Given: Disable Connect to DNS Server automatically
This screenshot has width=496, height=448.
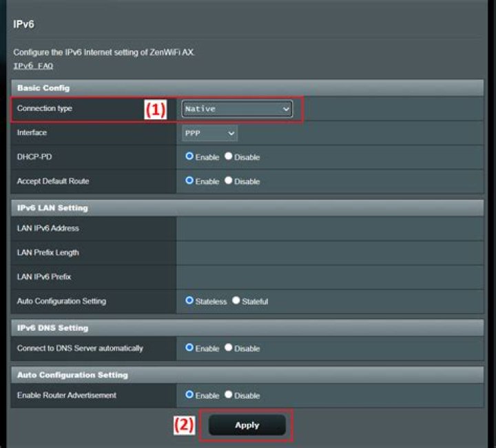Looking at the screenshot, I should click(x=229, y=347).
